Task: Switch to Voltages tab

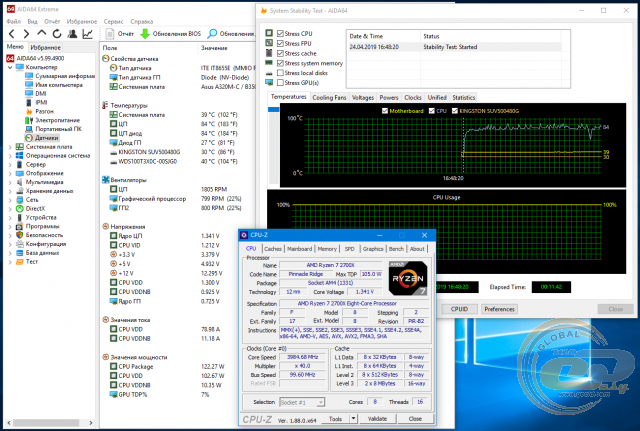Action: point(362,98)
